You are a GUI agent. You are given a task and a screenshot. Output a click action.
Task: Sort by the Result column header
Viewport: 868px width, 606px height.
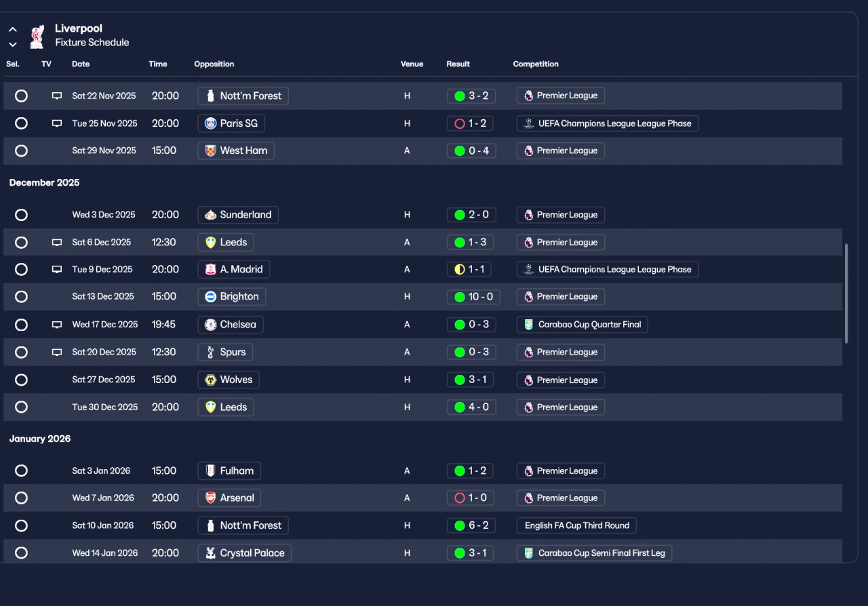458,64
